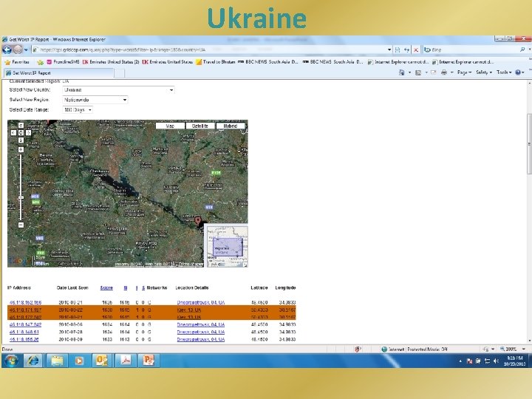The image size is (532, 399).
Task: Click the map pan left arrow
Action: coord(13,133)
